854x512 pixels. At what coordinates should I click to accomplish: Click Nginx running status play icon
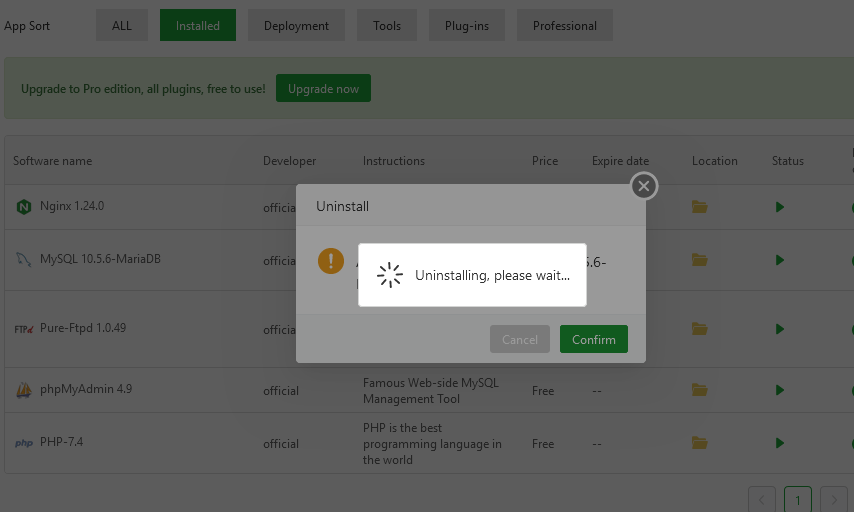pyautogui.click(x=779, y=207)
